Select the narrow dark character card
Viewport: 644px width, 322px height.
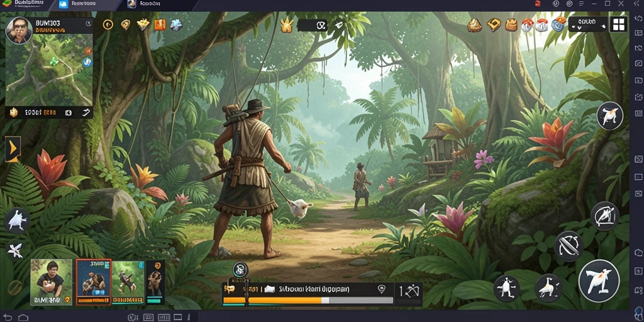pyautogui.click(x=155, y=282)
